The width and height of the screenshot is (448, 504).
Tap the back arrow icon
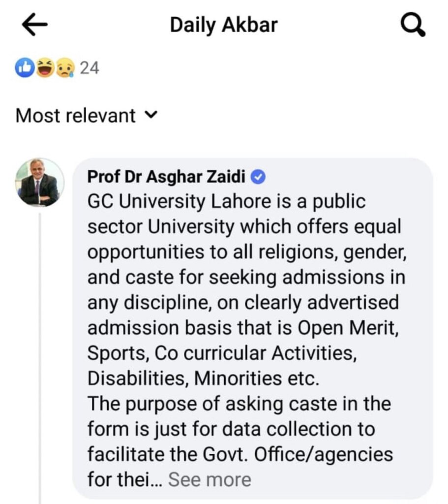point(34,26)
